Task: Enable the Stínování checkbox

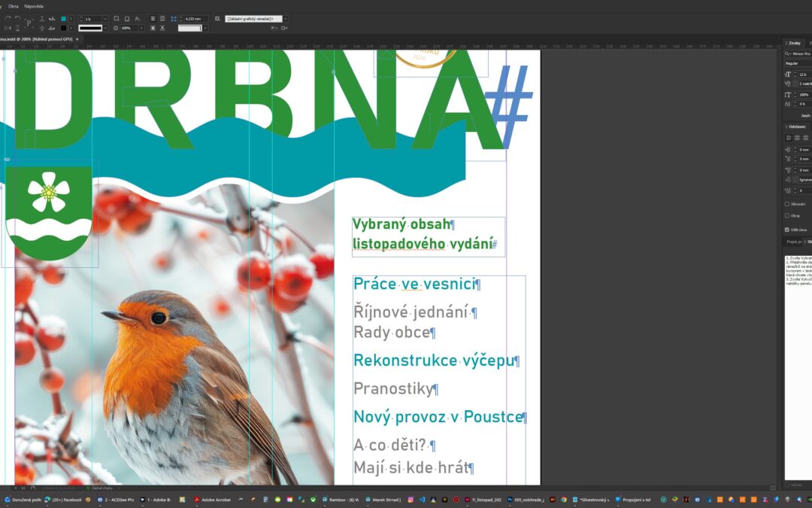Action: [x=787, y=204]
